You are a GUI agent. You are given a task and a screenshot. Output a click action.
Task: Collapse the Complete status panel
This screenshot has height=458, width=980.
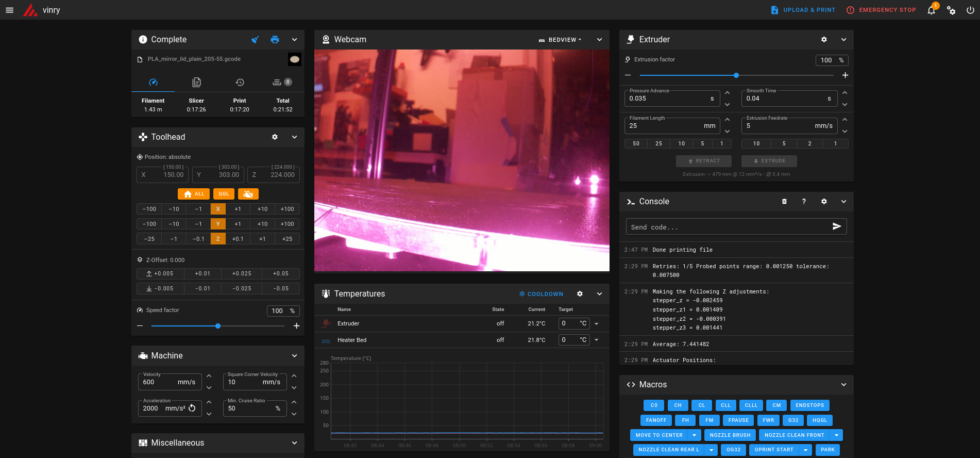point(294,40)
